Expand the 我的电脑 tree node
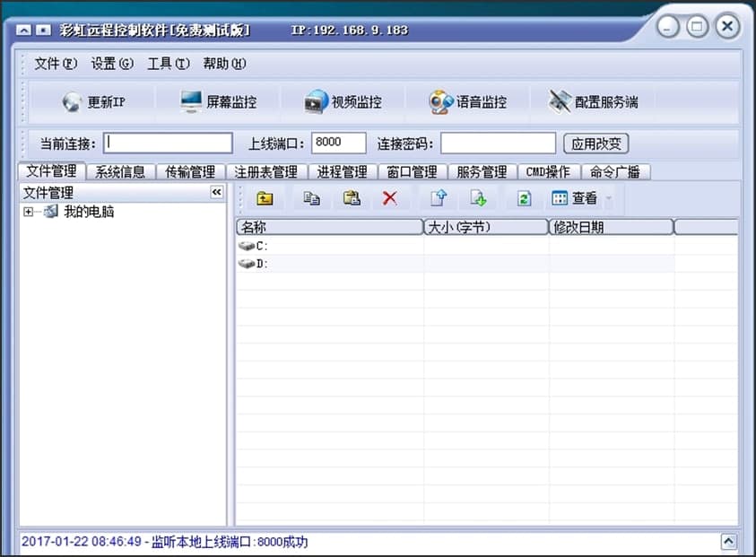The image size is (756, 557). 28,212
